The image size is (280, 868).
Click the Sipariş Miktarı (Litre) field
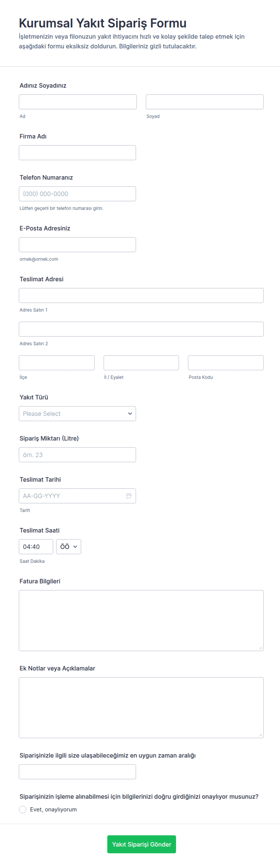[77, 455]
